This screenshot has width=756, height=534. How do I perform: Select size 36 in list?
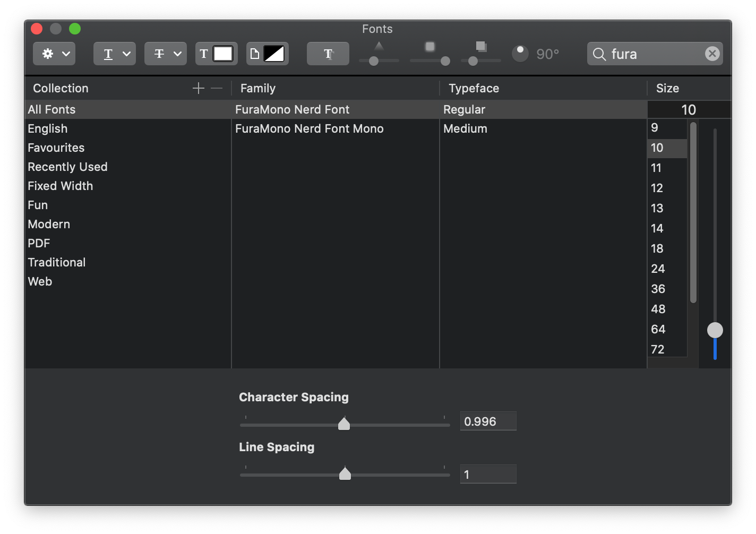click(667, 289)
